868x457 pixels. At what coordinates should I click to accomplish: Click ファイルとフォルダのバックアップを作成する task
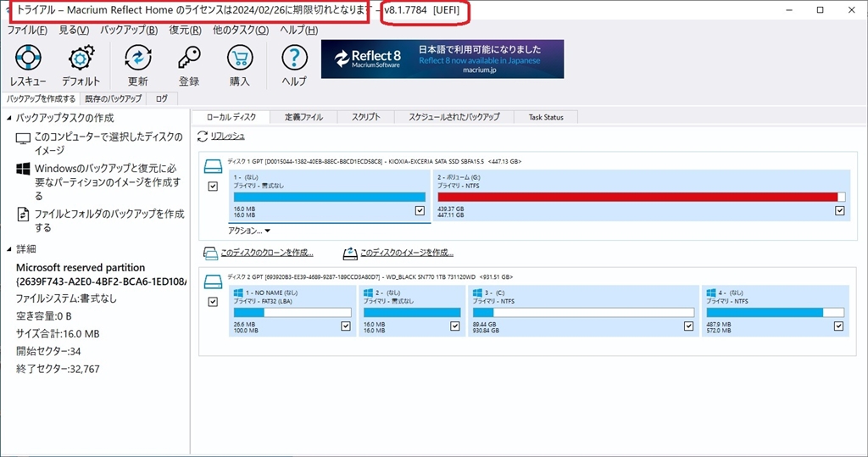109,220
